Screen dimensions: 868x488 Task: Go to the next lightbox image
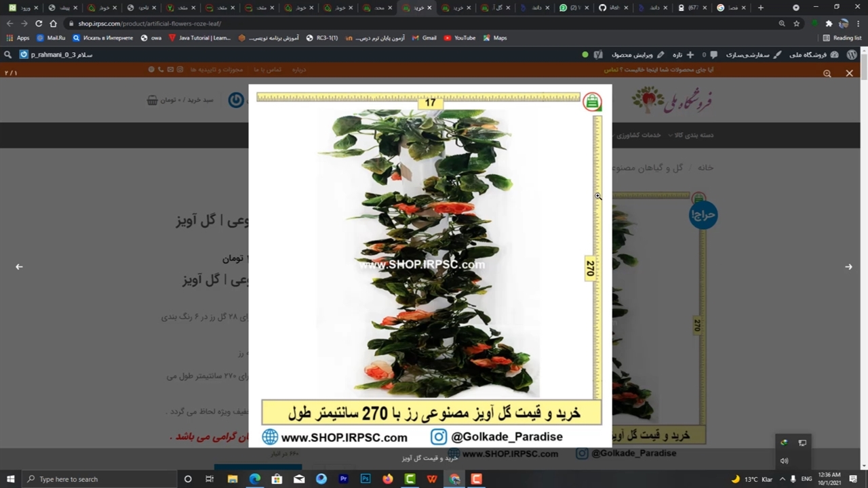848,267
